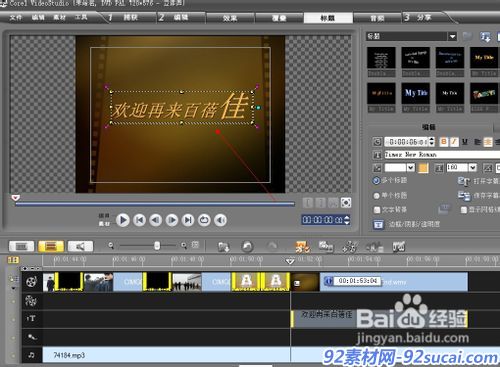The height and width of the screenshot is (367, 500).
Task: Open the font size dropdown showing 160
Action: tap(472, 167)
